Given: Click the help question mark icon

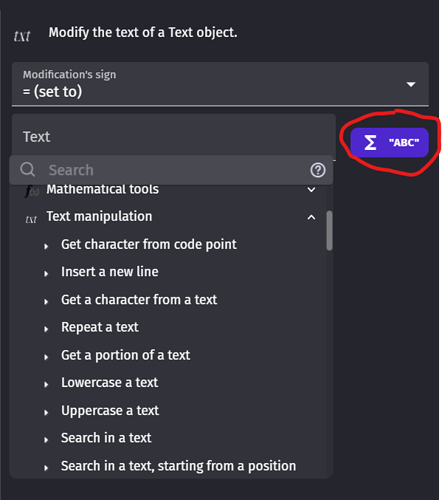Looking at the screenshot, I should coord(318,170).
